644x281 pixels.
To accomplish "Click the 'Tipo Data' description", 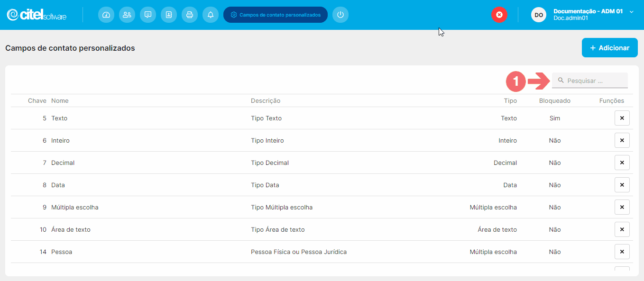I will (x=265, y=185).
